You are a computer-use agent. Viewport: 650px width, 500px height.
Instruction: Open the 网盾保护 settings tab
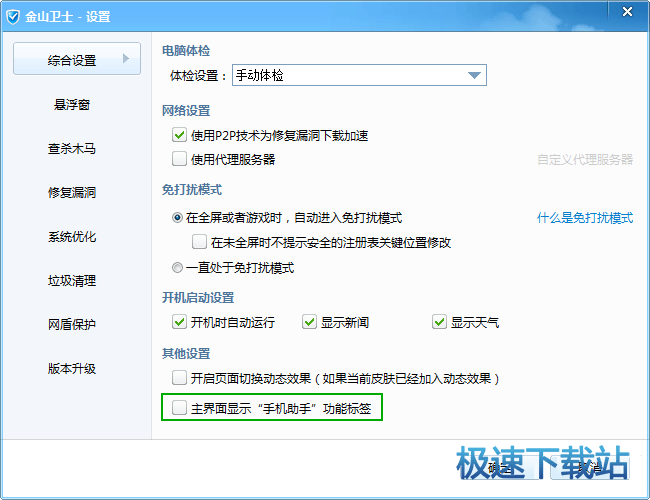(x=72, y=324)
